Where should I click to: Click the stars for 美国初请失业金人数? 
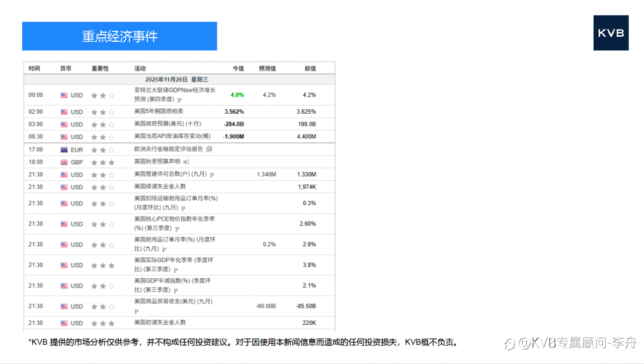pyautogui.click(x=103, y=323)
